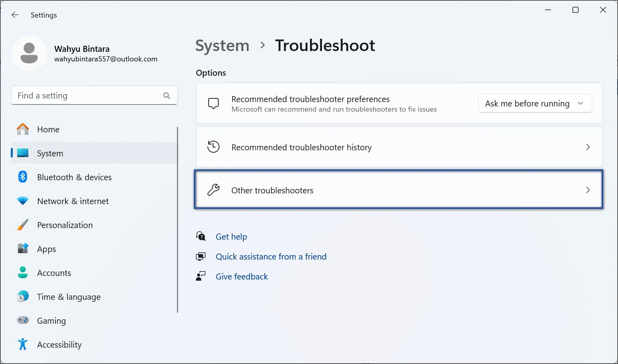Click the Apps icon in the sidebar
618x364 pixels.
tap(23, 249)
